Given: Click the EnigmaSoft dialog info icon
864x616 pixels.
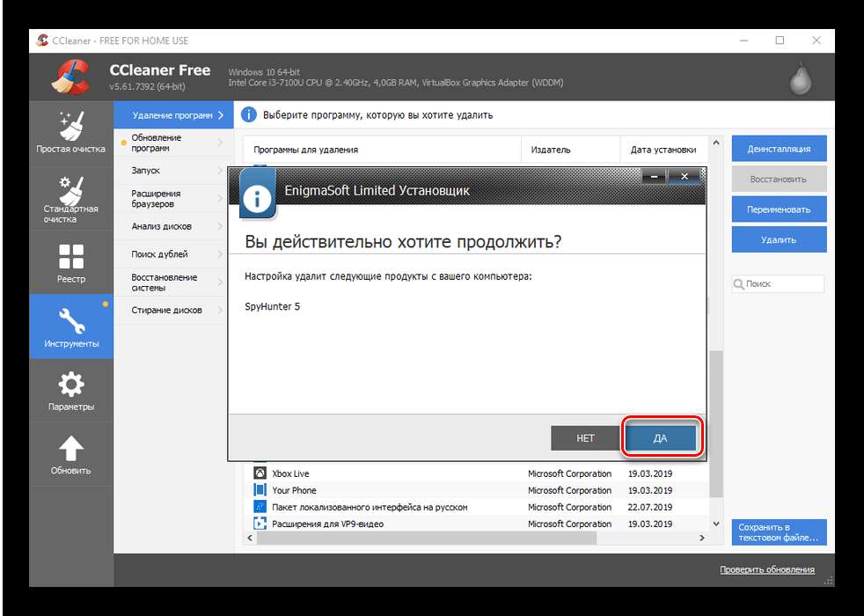Looking at the screenshot, I should (x=257, y=194).
